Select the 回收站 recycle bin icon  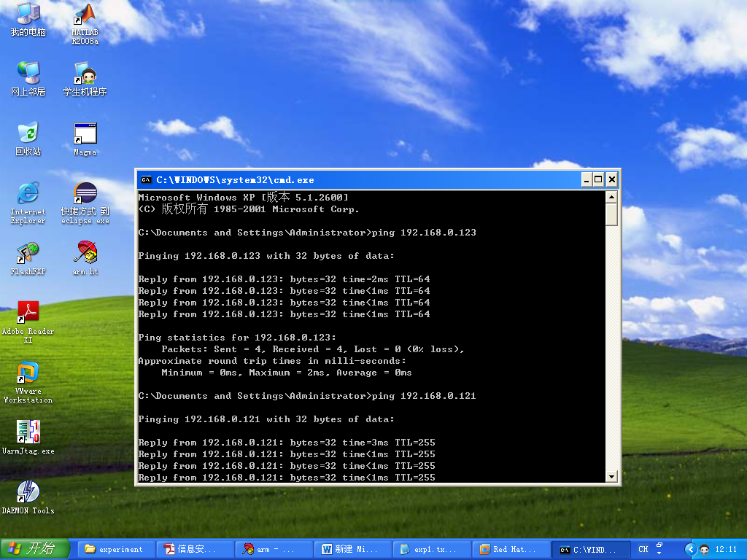[28, 139]
